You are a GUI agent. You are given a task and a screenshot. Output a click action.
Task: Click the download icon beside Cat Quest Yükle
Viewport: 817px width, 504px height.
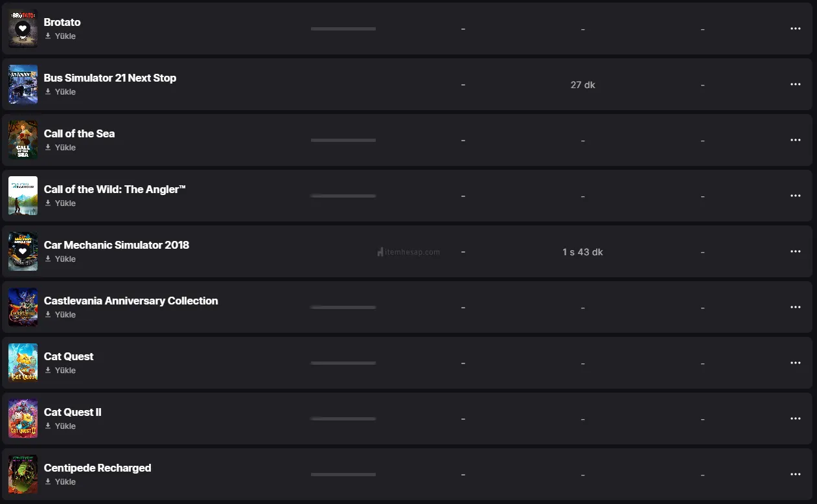point(48,371)
